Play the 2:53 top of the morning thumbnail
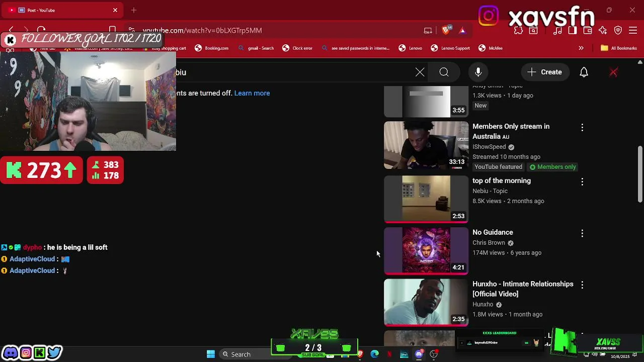Image resolution: width=644 pixels, height=362 pixels. pos(426,199)
